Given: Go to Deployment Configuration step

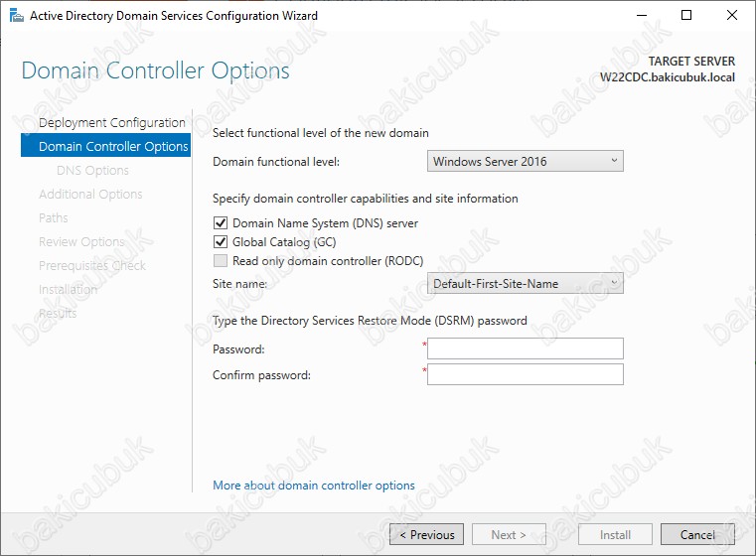Looking at the screenshot, I should pyautogui.click(x=112, y=123).
